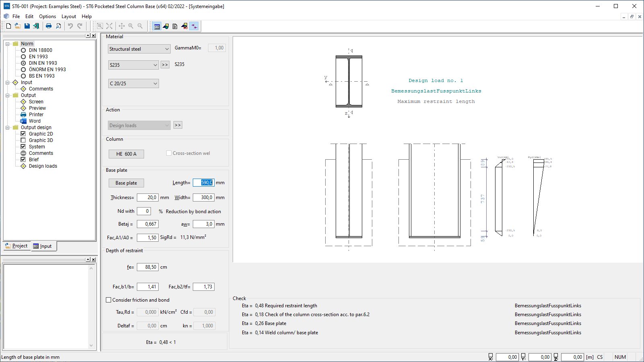Screen dimensions: 644x362
Task: Open print preview from the toolbar
Action: pos(58,26)
